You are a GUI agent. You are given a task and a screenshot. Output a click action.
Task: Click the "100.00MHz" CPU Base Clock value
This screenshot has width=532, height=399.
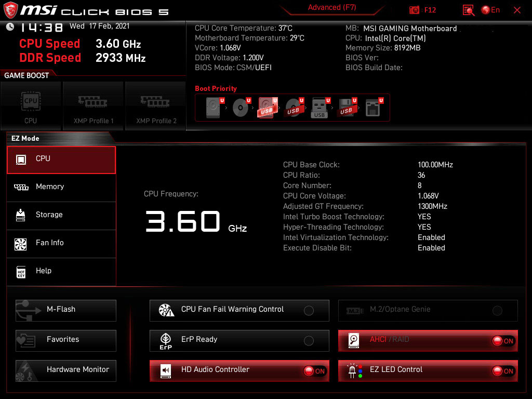click(x=435, y=165)
